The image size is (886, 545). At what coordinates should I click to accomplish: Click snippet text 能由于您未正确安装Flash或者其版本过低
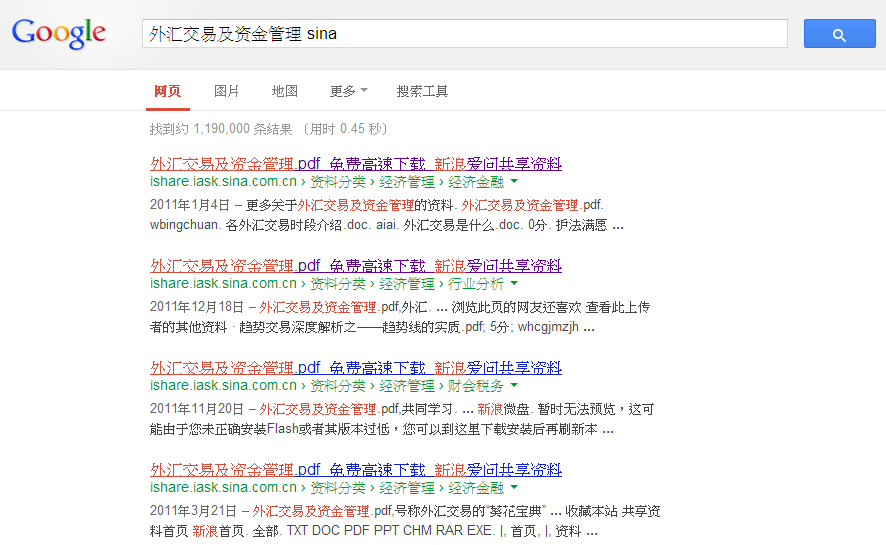[x=270, y=429]
